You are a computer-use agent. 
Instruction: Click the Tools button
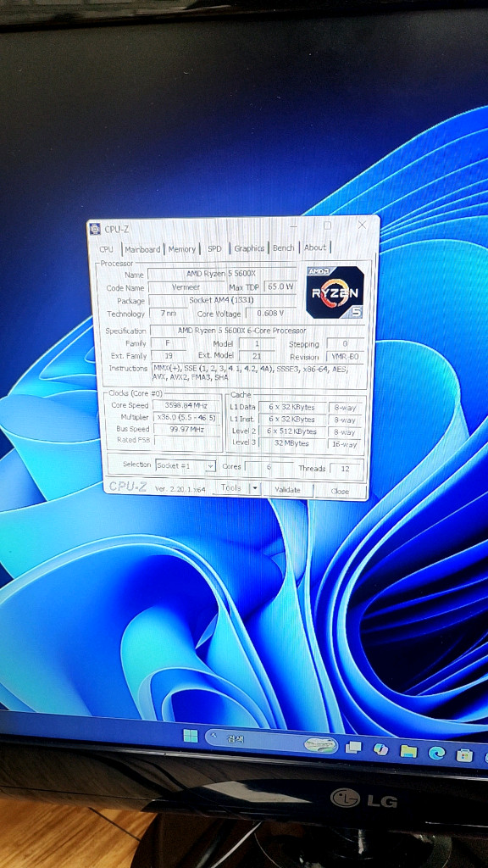coord(231,488)
